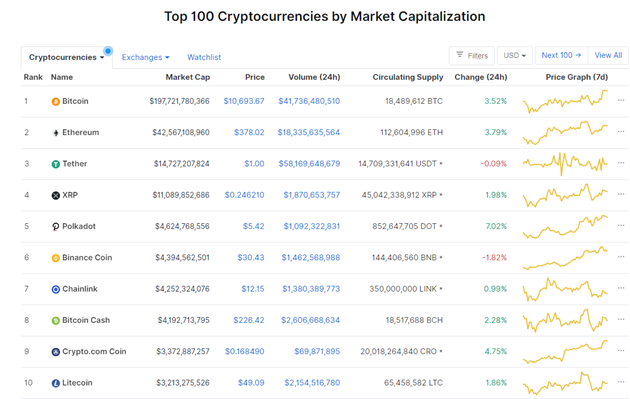This screenshot has height=399, width=630.
Task: Switch to the Watchlist tab
Action: (x=204, y=57)
